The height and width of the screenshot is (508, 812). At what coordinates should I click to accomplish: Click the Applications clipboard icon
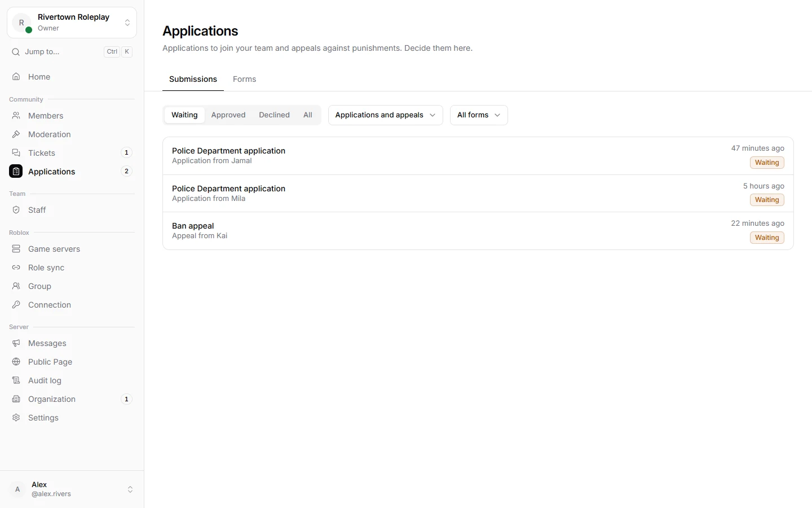(16, 172)
